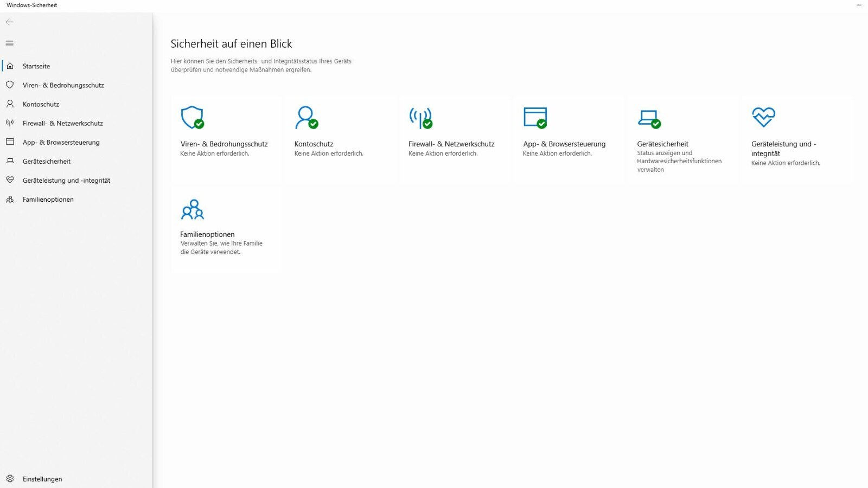Viewport: 868px width, 488px height.
Task: Click the Gerätesicherheit laptop icon tile
Action: point(649,118)
